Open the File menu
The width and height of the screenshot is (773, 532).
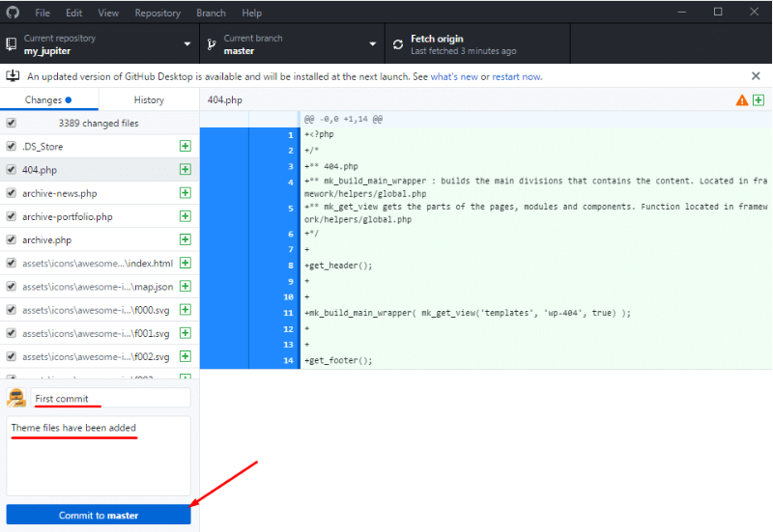(43, 13)
